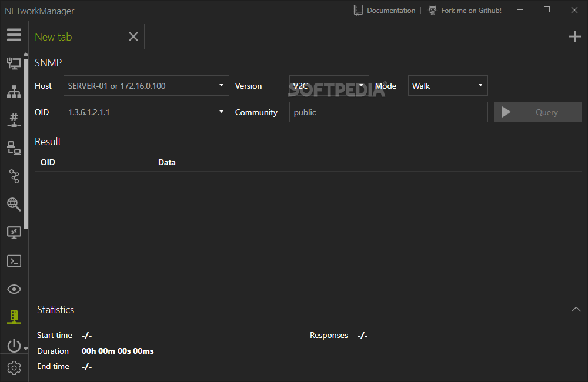Open PowerShell console prompt icon

(x=14, y=261)
